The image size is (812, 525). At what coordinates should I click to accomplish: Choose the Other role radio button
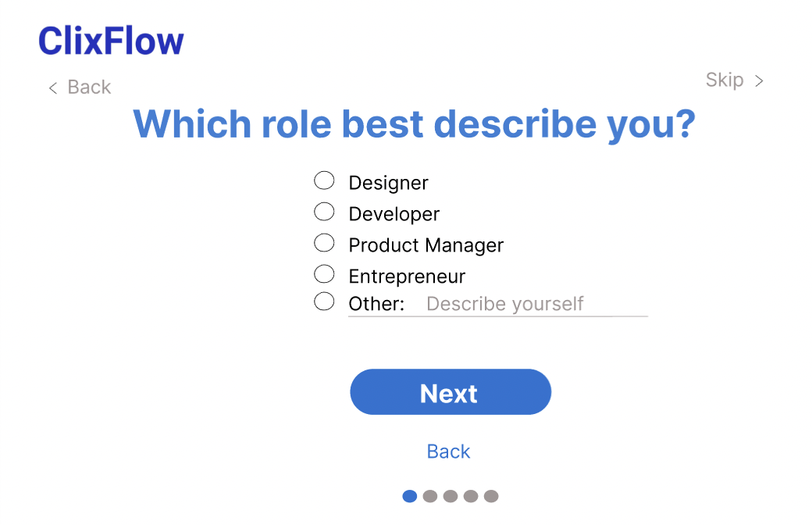click(324, 302)
